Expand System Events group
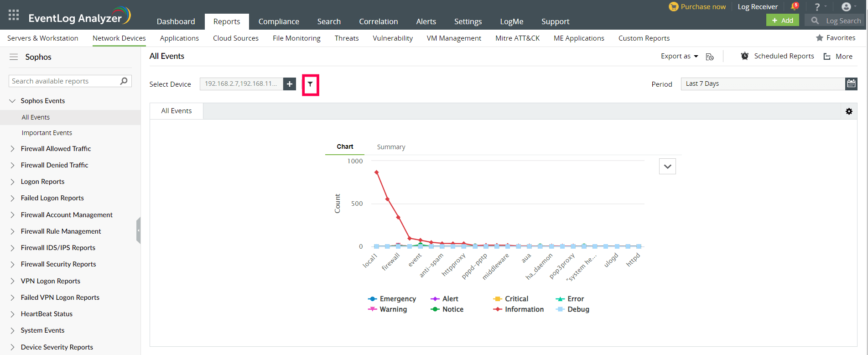This screenshot has height=355, width=868. (12, 330)
